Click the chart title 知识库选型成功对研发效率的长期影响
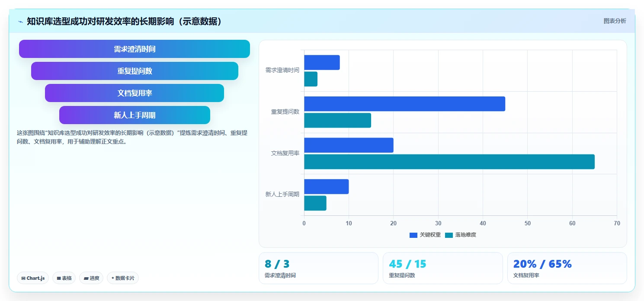 [x=125, y=21]
